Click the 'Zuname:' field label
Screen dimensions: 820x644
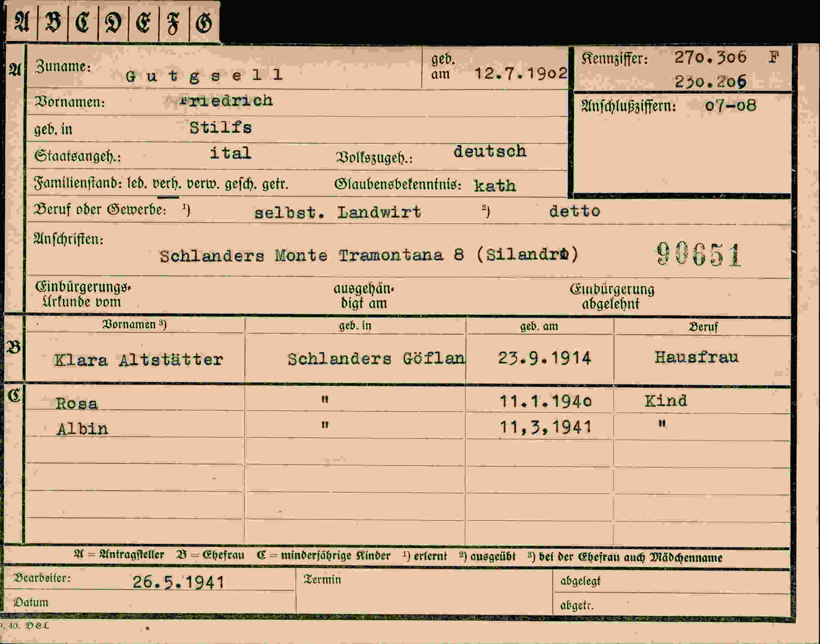(x=63, y=66)
